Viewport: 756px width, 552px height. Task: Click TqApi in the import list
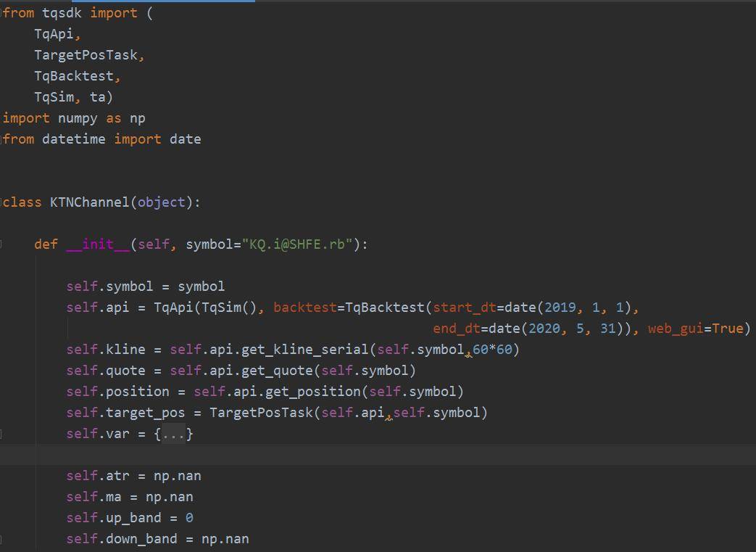tap(54, 34)
